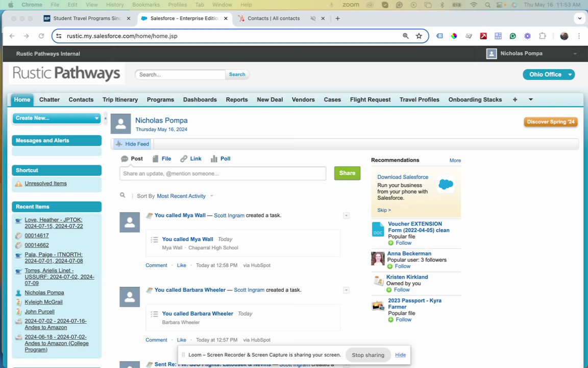
Task: Open the Chrome History menu
Action: (115, 5)
